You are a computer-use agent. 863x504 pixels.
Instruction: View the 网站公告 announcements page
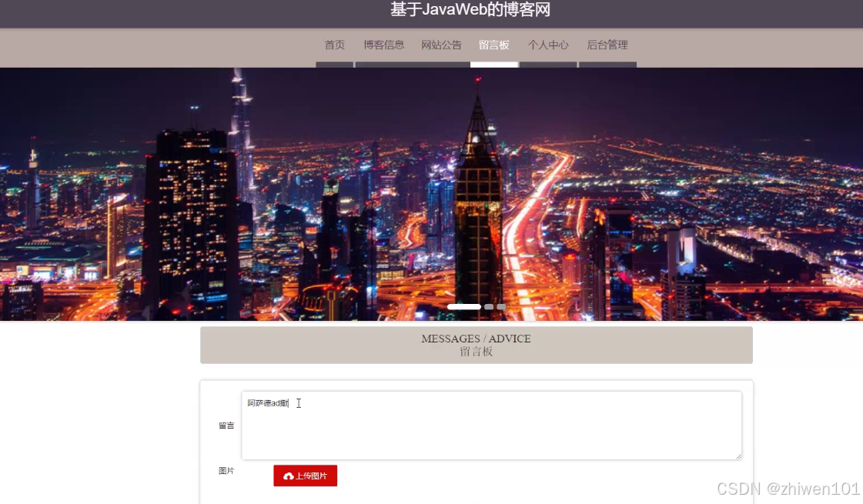point(441,45)
